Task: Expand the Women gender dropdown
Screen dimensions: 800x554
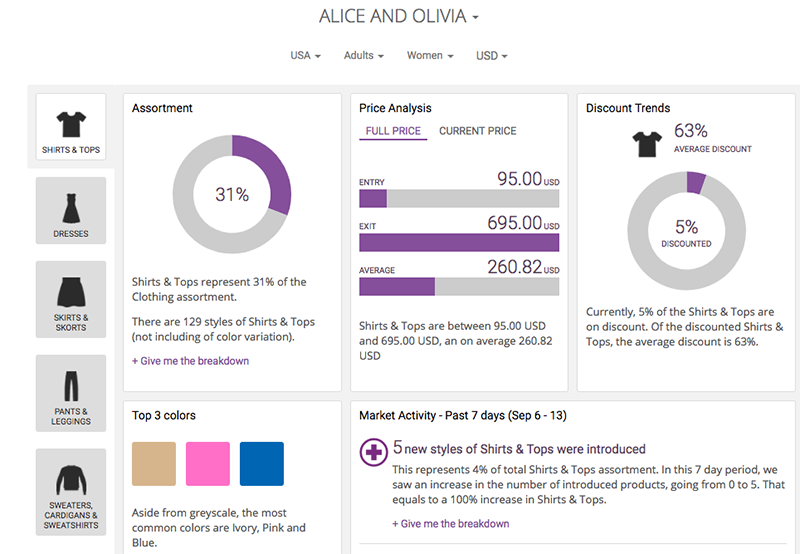Action: [430, 56]
